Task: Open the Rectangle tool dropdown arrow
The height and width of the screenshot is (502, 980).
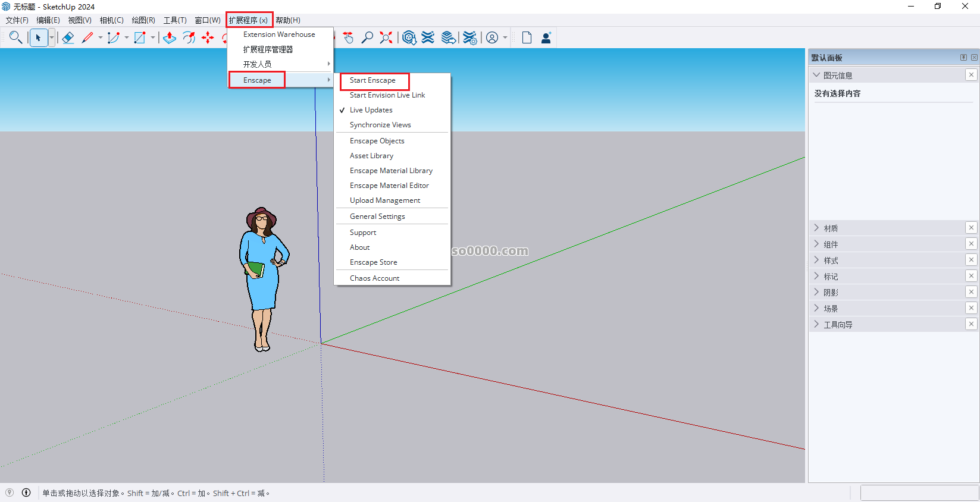Action: click(153, 37)
